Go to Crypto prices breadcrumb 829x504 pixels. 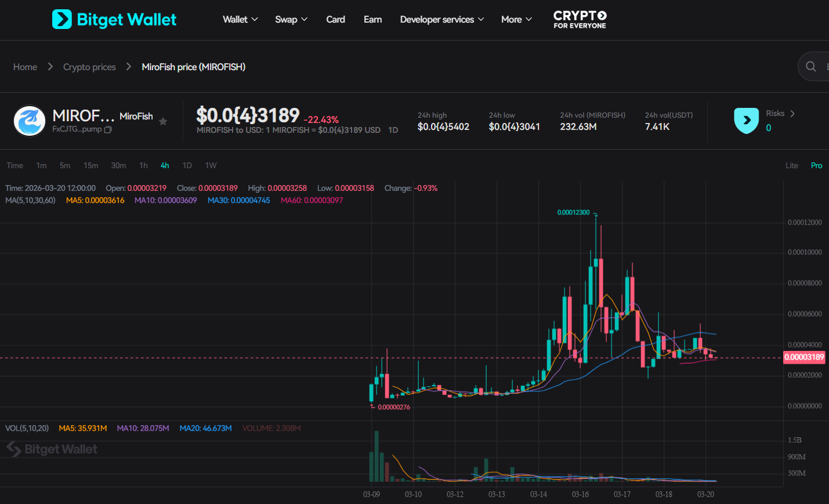[89, 67]
